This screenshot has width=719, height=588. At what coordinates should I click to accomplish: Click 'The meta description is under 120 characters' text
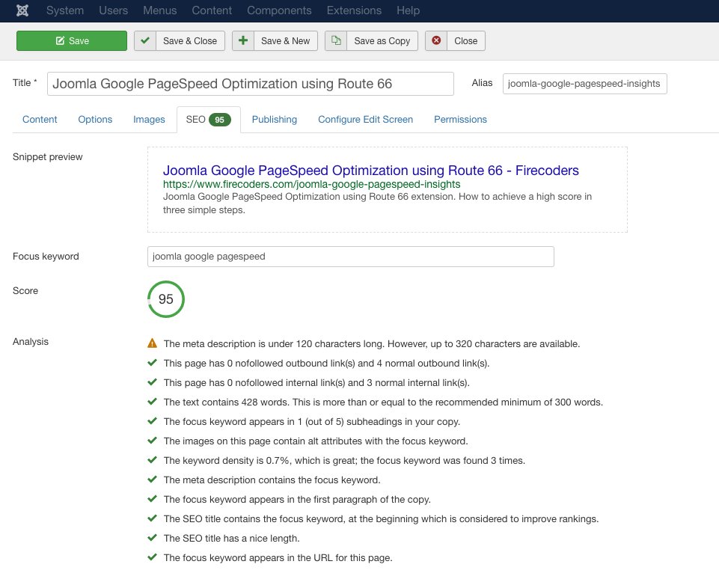coord(372,343)
